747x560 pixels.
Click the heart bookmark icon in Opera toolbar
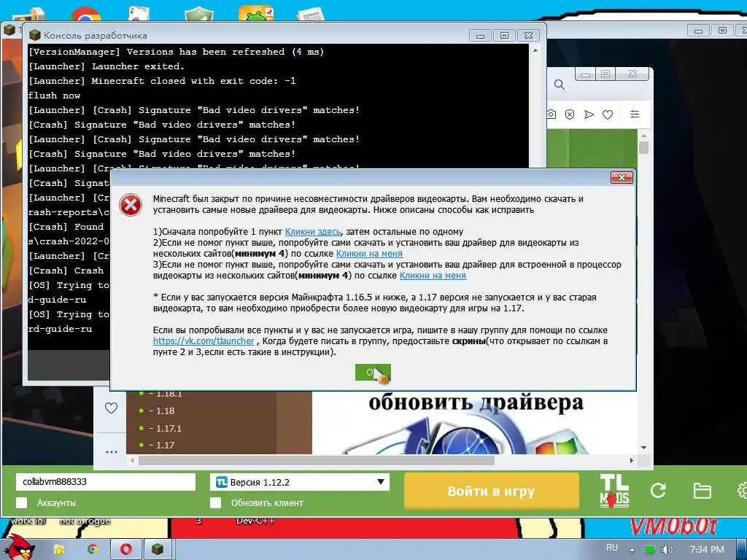click(608, 114)
